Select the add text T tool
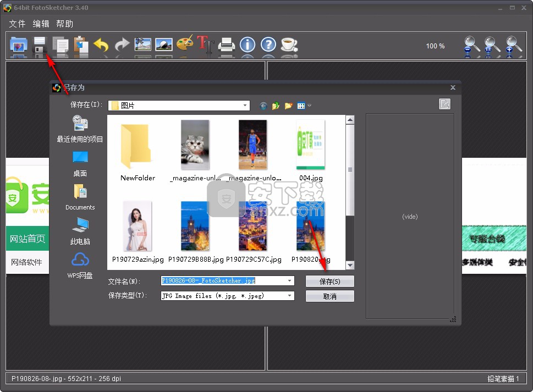The width and height of the screenshot is (533, 392). [x=205, y=45]
